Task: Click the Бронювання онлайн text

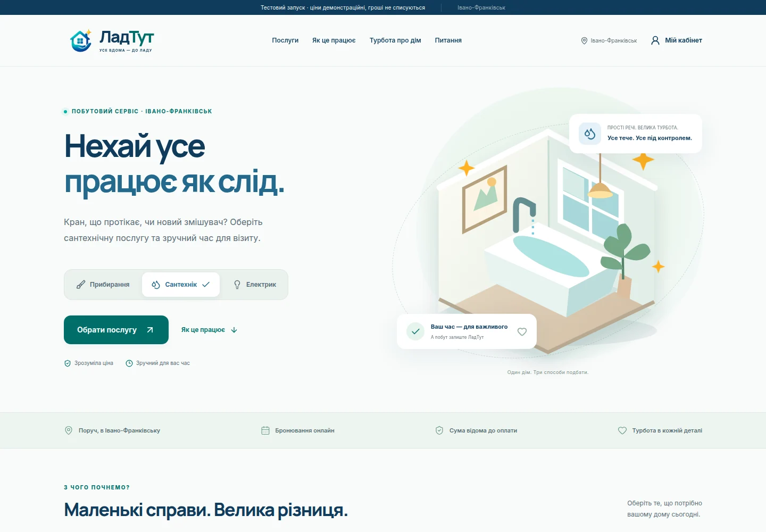Action: (x=305, y=430)
